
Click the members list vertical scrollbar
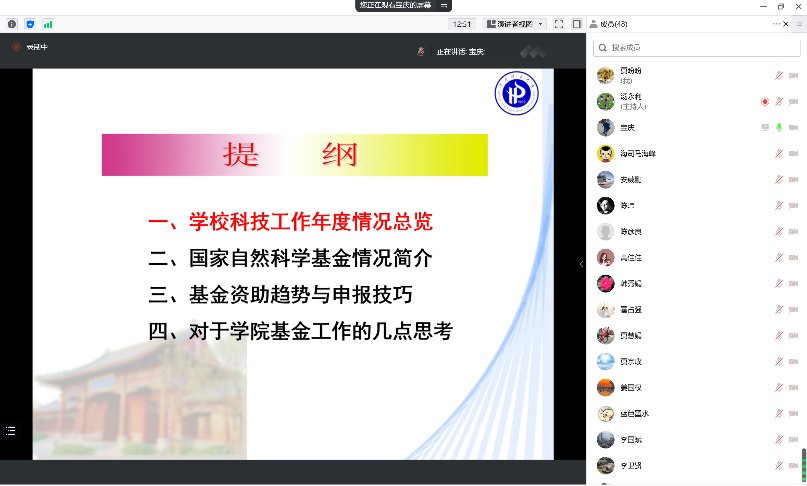point(803,462)
